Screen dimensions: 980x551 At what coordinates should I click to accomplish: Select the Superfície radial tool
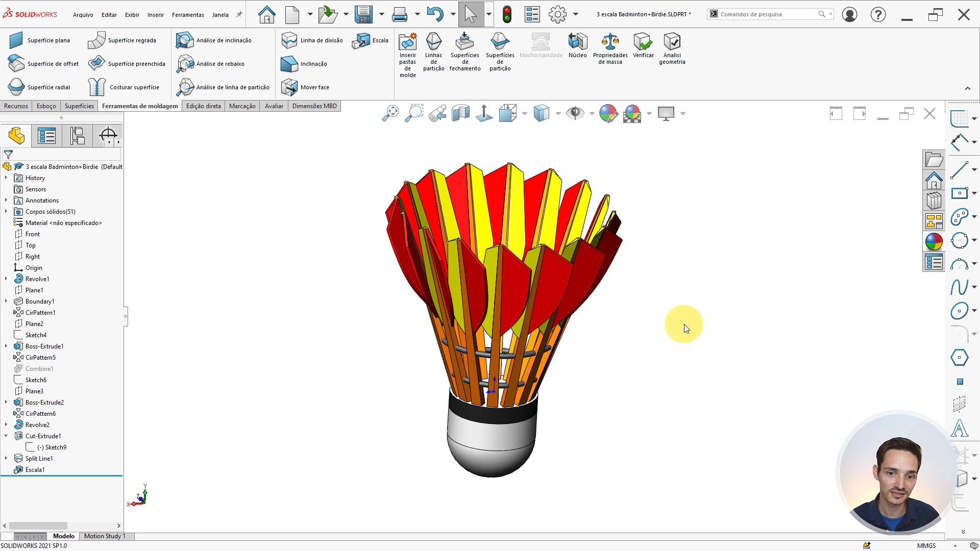point(39,87)
